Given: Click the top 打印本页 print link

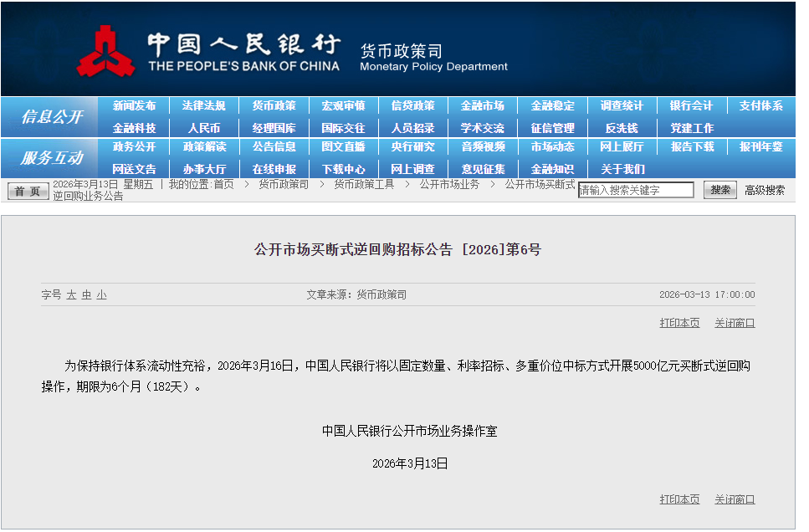Looking at the screenshot, I should point(679,323).
